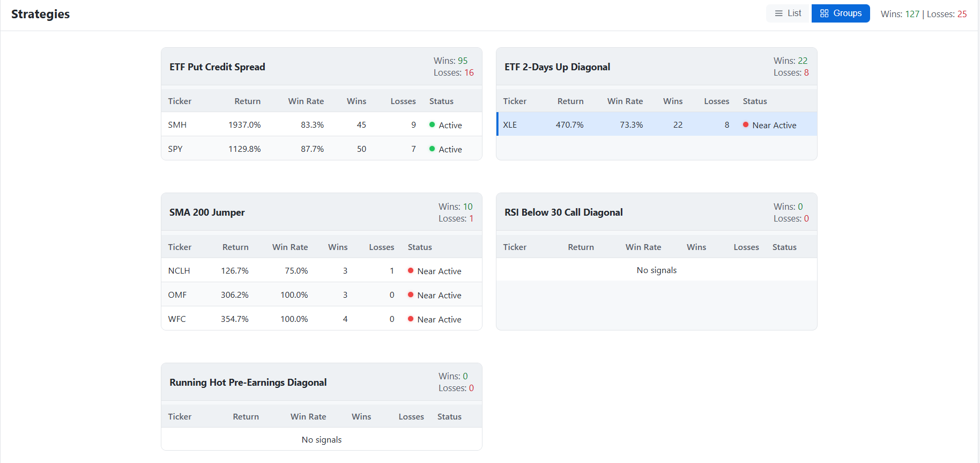
Task: Click red status dot for WFC
Action: pos(411,319)
